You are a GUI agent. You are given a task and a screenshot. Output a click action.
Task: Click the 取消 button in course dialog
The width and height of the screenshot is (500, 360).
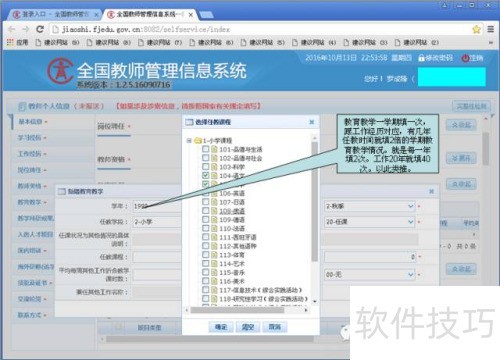point(275,327)
